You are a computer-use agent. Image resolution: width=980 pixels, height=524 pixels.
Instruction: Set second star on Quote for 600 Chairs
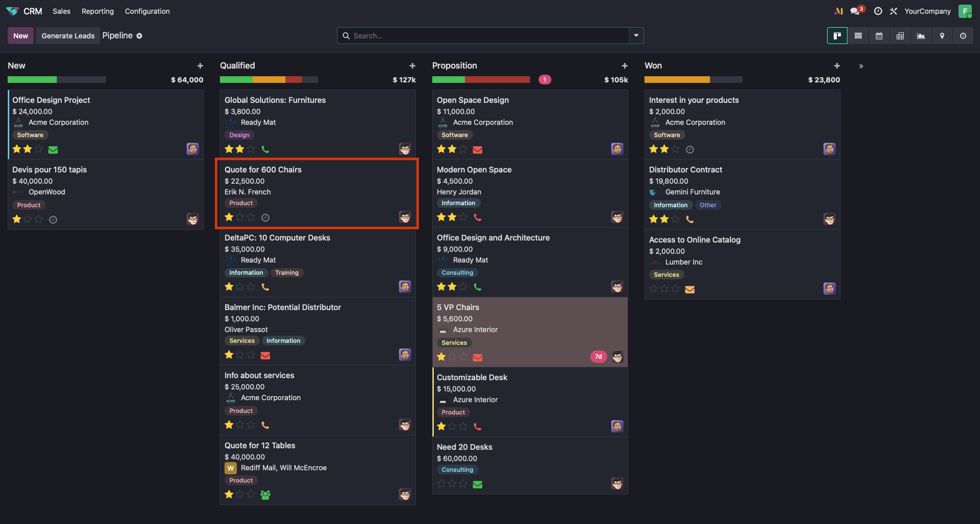coord(240,217)
